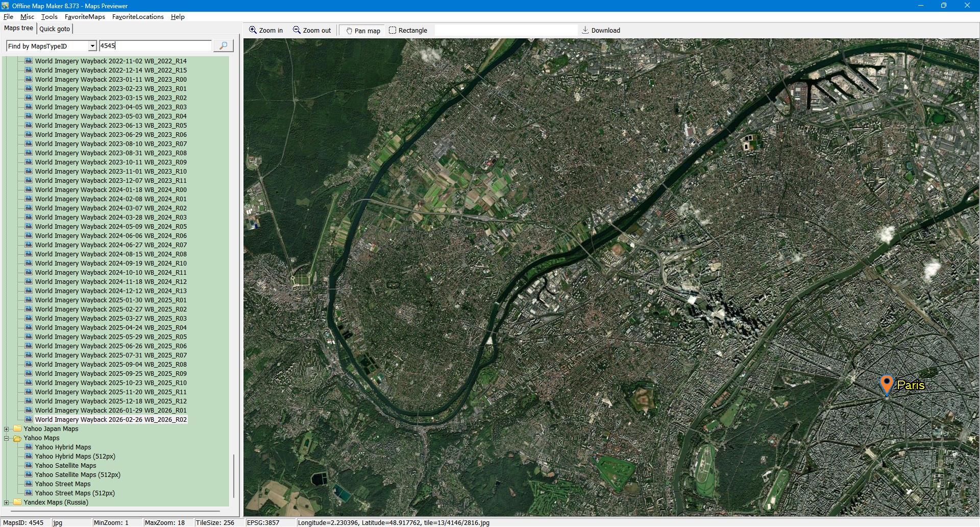Select Yahoo Hybrid Maps tree item
Image resolution: width=980 pixels, height=527 pixels.
click(x=63, y=447)
